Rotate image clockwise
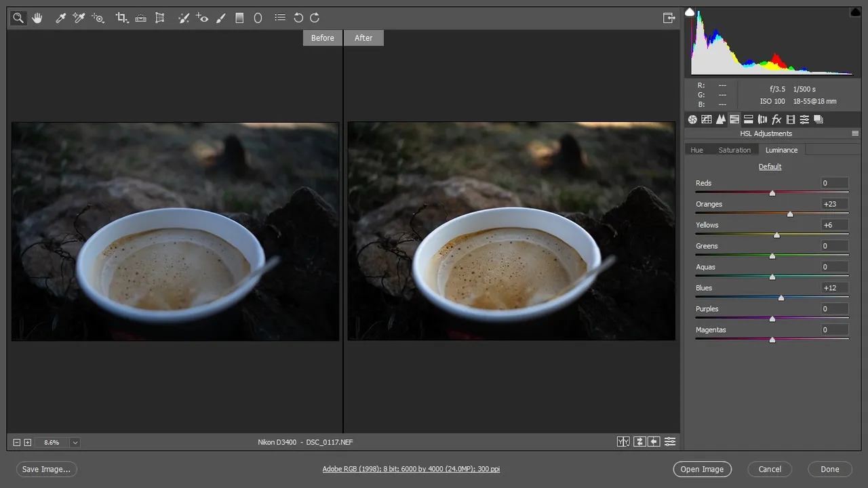 (315, 18)
